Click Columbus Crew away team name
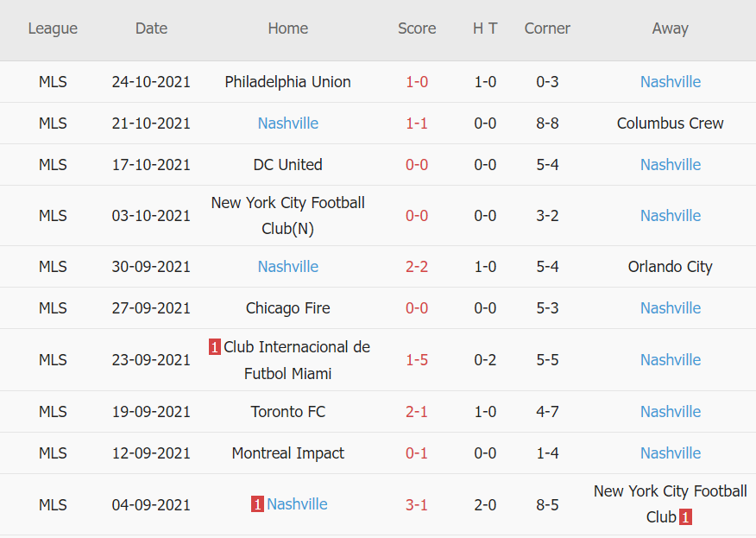Screen dimensions: 756x538 [671, 123]
